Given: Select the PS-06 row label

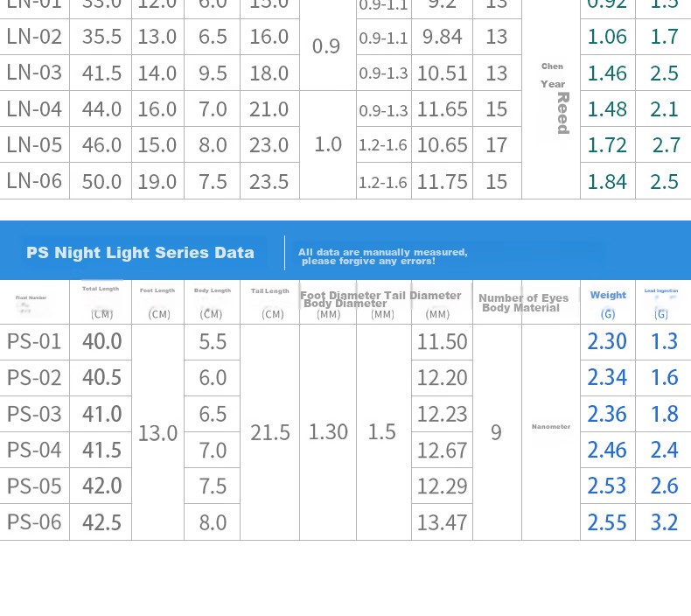Looking at the screenshot, I should [34, 522].
